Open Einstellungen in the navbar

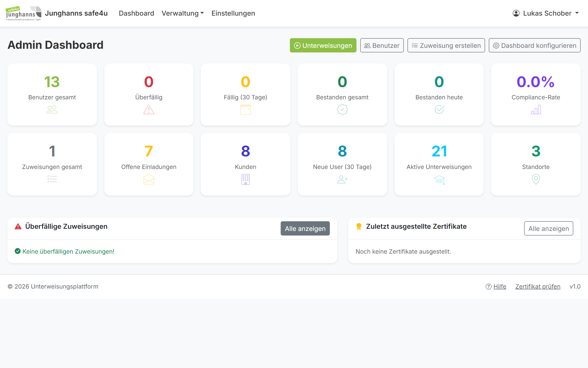233,13
